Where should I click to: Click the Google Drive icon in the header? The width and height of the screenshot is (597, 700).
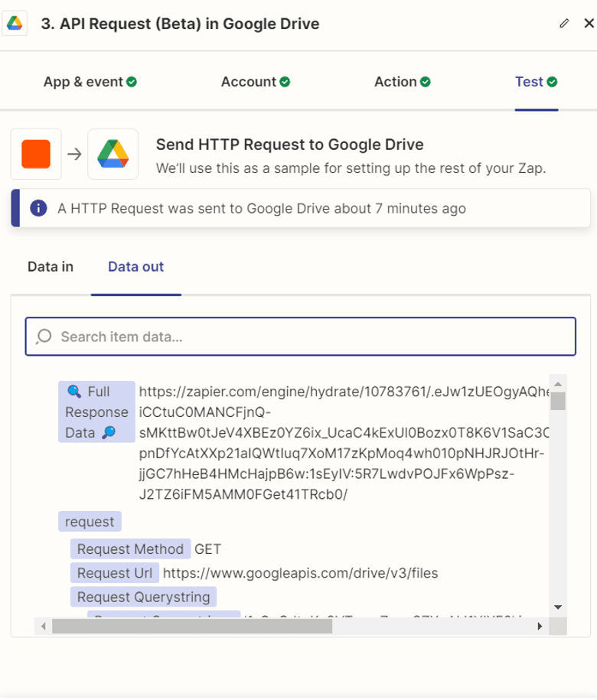coord(15,23)
